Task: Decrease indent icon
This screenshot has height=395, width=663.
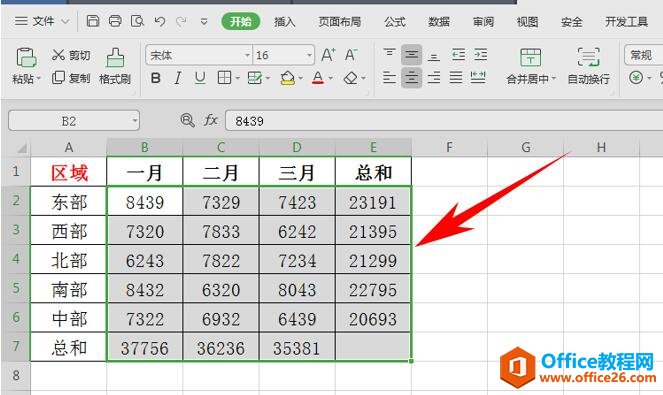Action: [458, 55]
